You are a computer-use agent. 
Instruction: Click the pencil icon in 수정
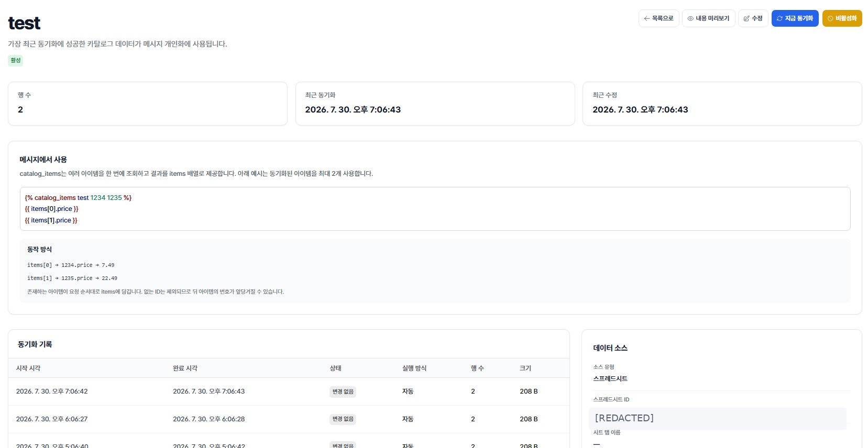[746, 18]
